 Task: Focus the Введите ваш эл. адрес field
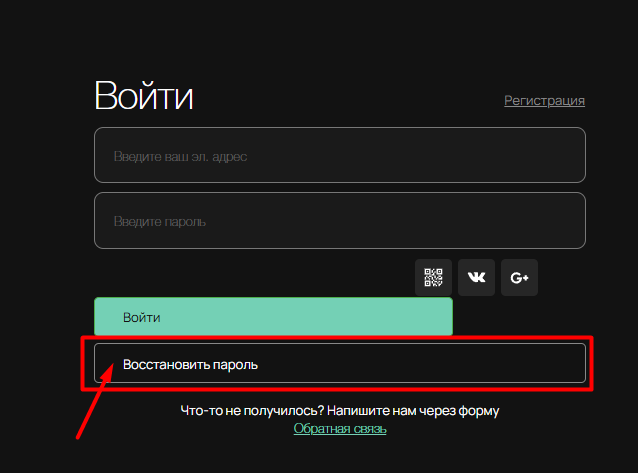(340, 155)
